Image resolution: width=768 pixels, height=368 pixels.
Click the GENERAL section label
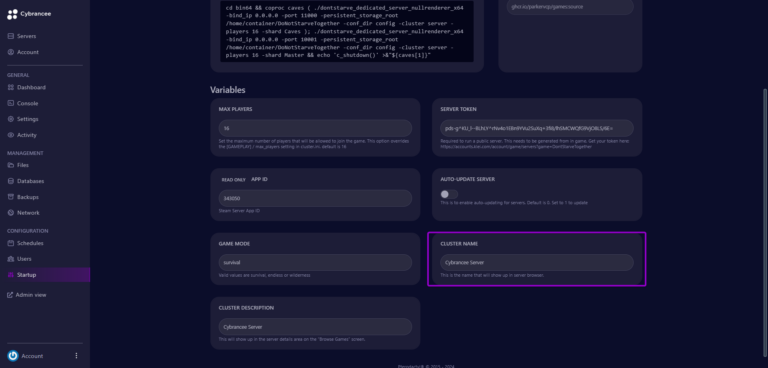(x=18, y=75)
